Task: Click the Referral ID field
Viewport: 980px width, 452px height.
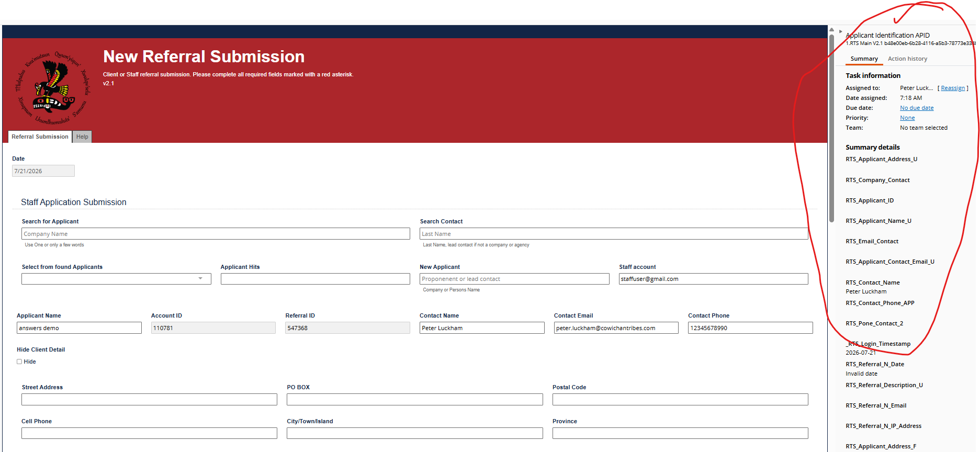Action: 348,328
